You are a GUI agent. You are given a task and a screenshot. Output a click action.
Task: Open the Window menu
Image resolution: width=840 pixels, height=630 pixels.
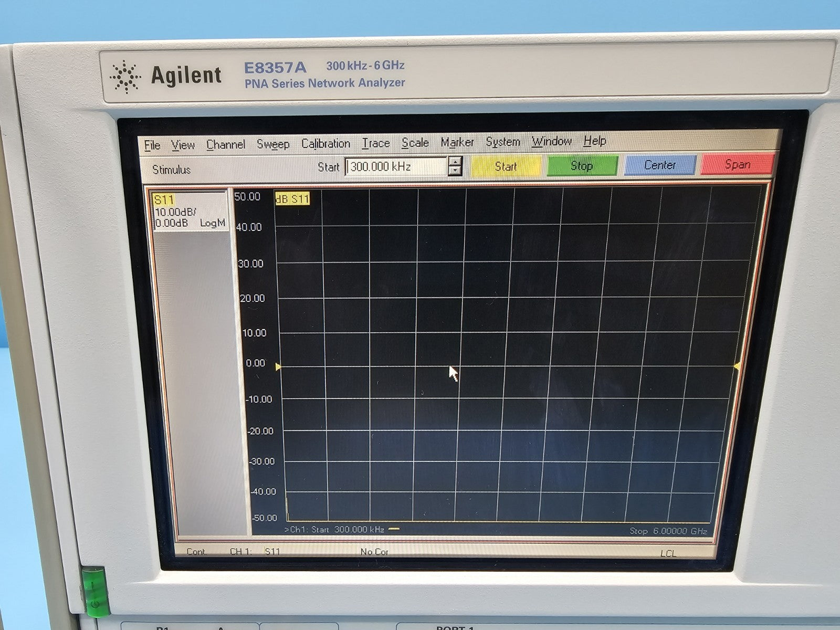click(552, 141)
